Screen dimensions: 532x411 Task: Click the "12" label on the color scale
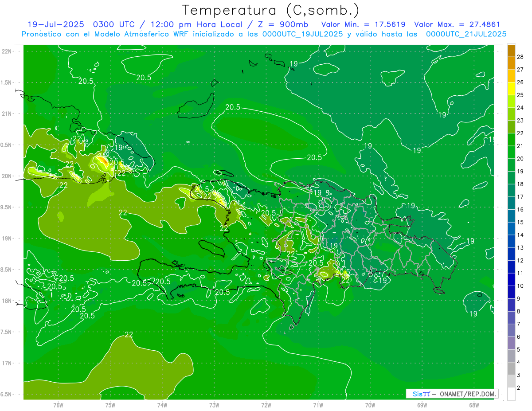point(520,260)
